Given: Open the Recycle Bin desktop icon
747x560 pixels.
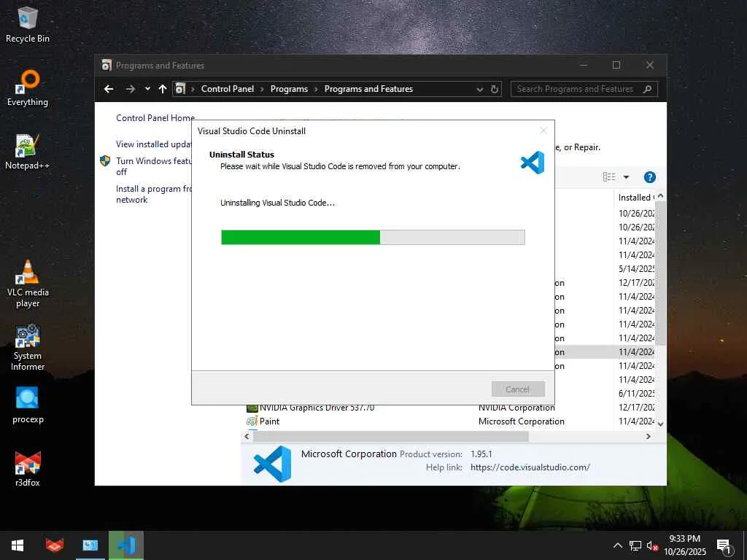Looking at the screenshot, I should coord(28,25).
